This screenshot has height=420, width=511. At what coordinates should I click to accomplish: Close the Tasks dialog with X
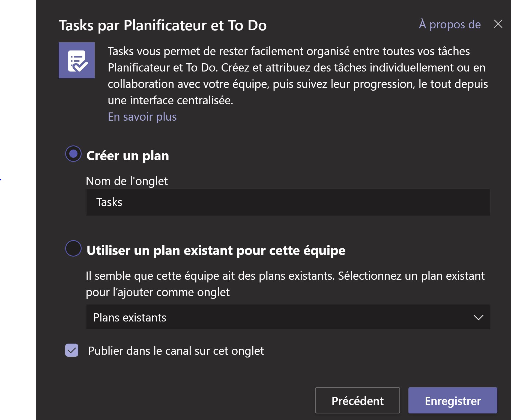498,24
